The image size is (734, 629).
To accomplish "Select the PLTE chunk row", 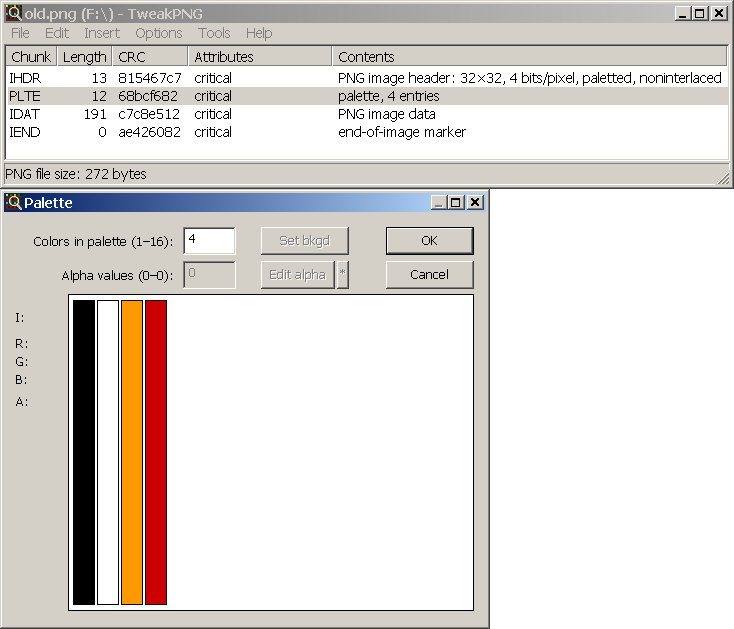I will (367, 96).
